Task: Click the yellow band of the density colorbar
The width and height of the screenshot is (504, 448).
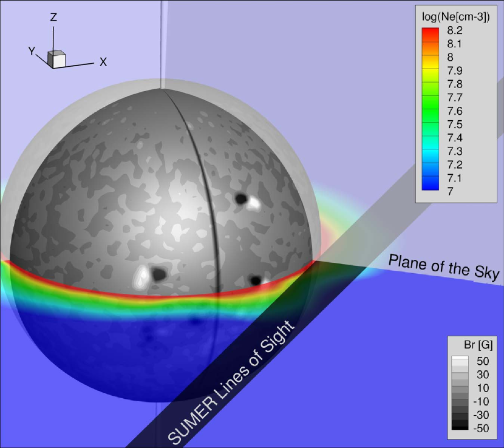Action: [430, 69]
